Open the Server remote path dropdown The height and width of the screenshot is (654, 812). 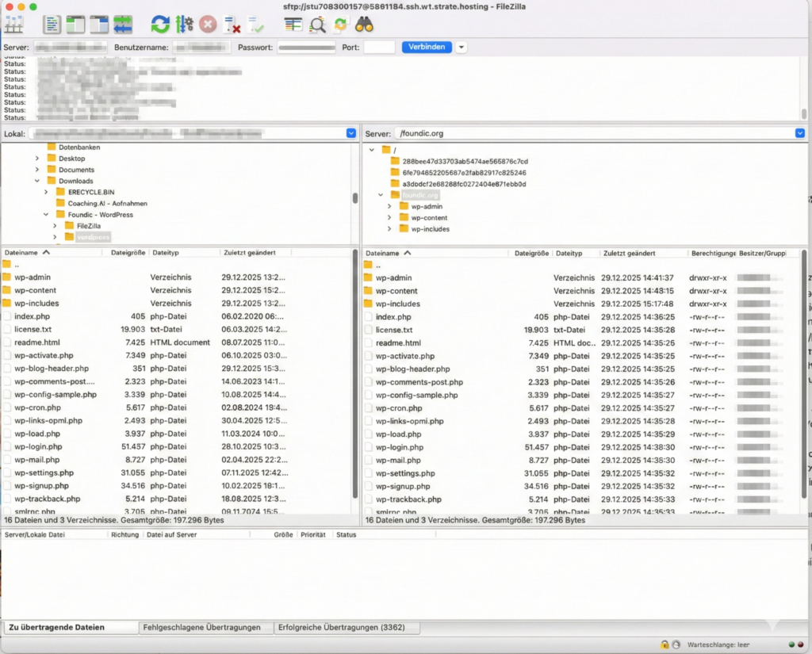pos(799,133)
